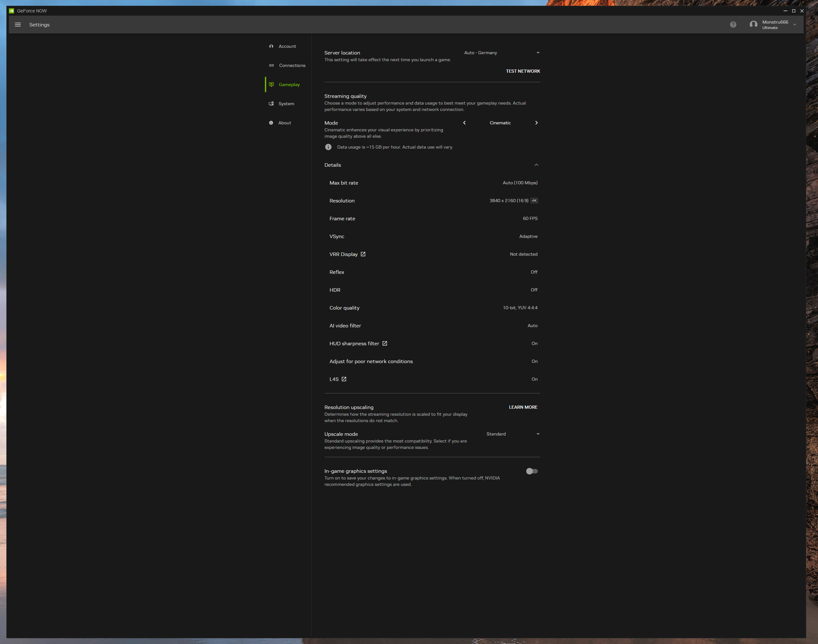Go to the Connections settings tab
The image size is (818, 644).
pos(292,66)
